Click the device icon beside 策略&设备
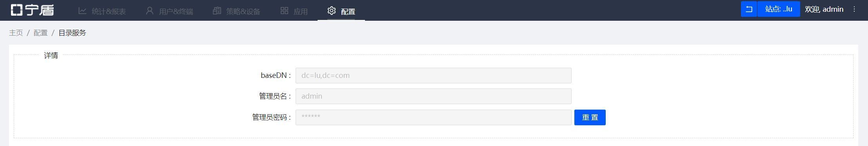 pyautogui.click(x=217, y=11)
